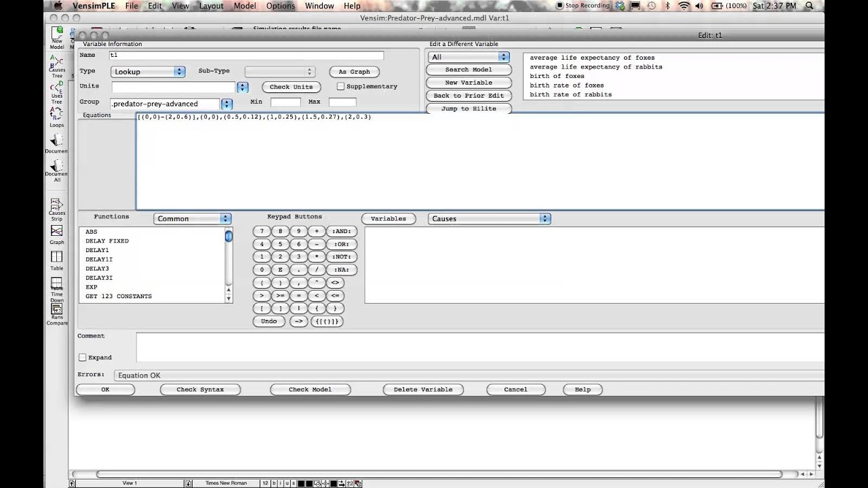The image size is (868, 488).
Task: Click the Functions list scrollbar thumb
Action: coord(229,236)
